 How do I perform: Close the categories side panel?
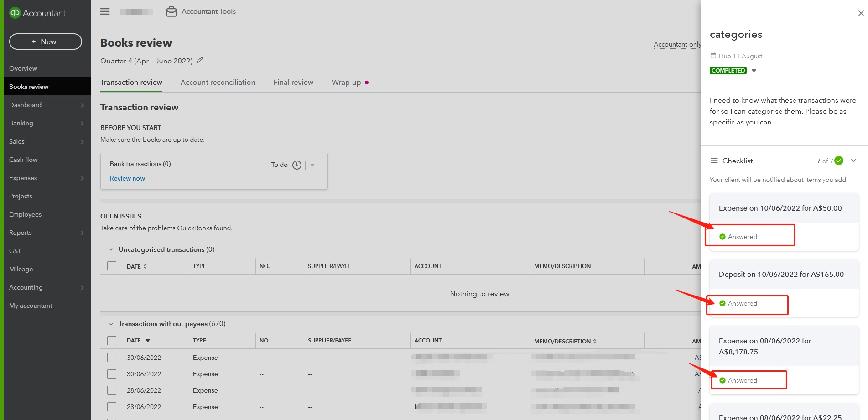click(861, 13)
